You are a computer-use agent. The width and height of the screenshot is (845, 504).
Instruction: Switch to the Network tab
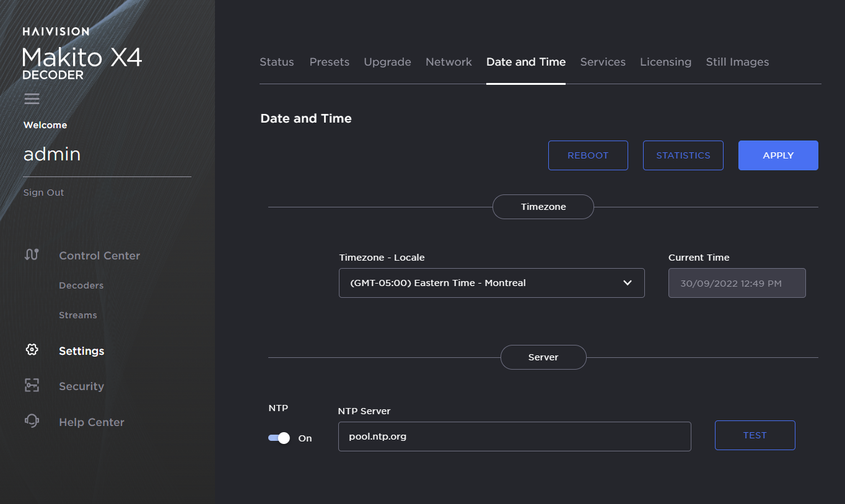[x=449, y=62]
